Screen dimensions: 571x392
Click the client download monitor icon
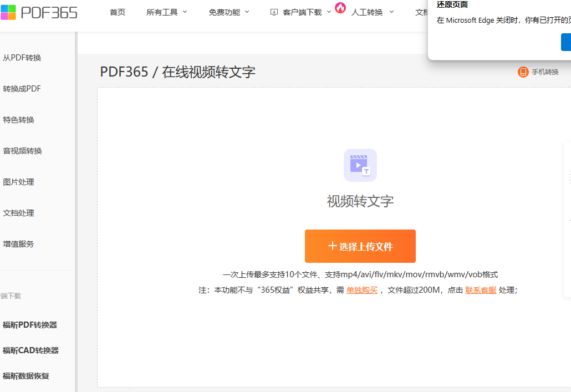click(x=274, y=12)
